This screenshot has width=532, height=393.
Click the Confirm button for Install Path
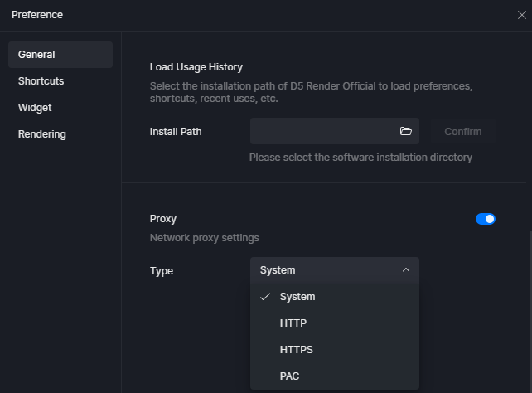[462, 131]
